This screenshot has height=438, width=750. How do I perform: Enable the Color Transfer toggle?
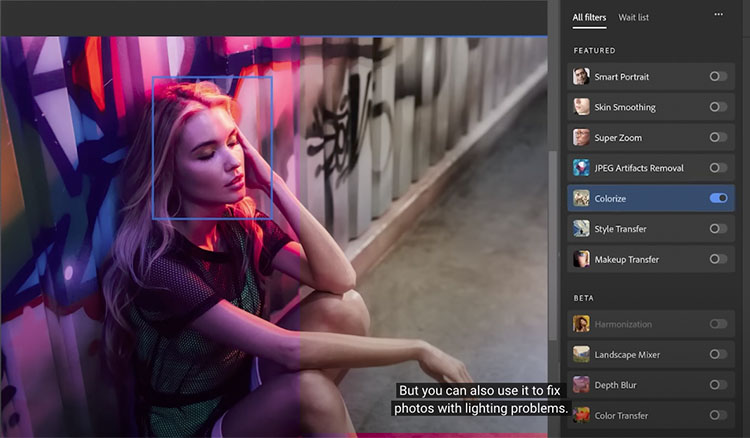(x=718, y=415)
